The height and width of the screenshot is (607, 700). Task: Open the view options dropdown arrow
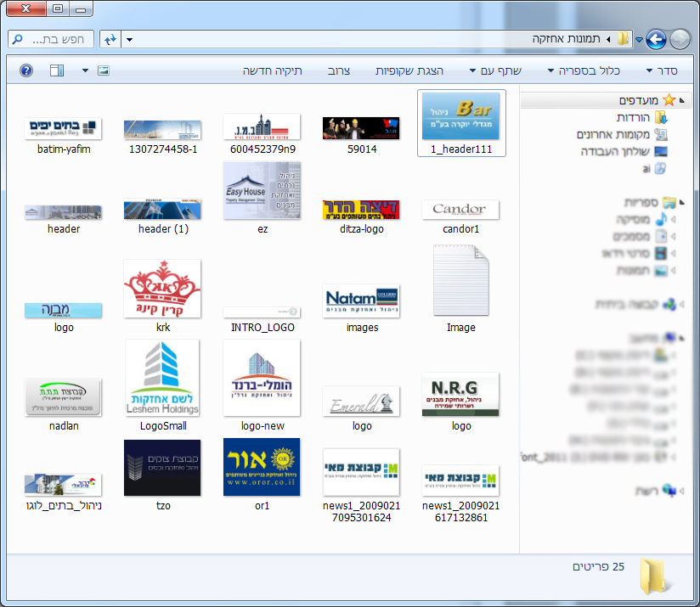point(85,70)
